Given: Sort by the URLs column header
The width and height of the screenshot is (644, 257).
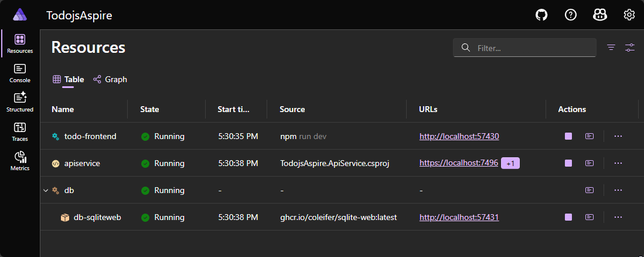Looking at the screenshot, I should click(x=428, y=109).
